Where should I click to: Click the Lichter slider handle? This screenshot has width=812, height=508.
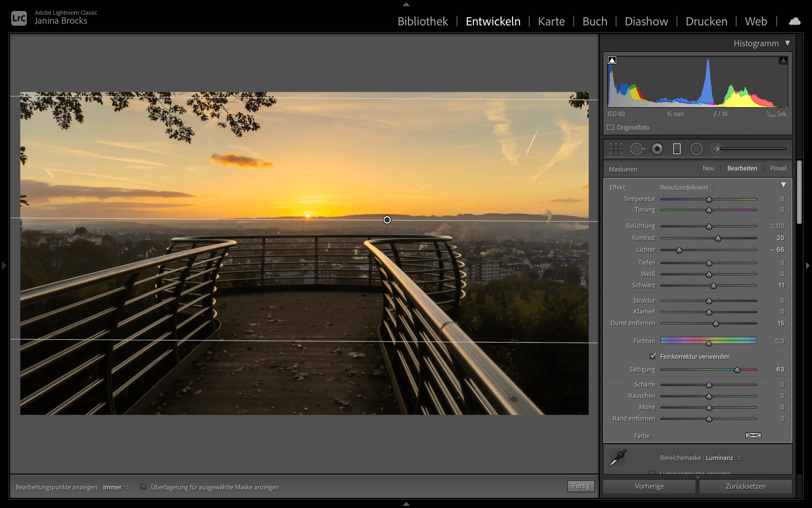pyautogui.click(x=679, y=250)
